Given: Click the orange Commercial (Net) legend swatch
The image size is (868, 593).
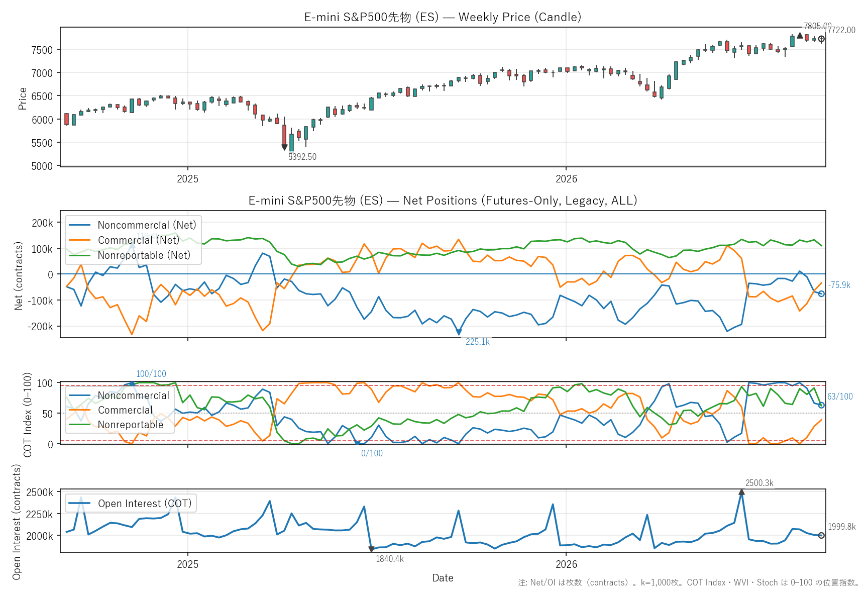Looking at the screenshot, I should (x=80, y=240).
